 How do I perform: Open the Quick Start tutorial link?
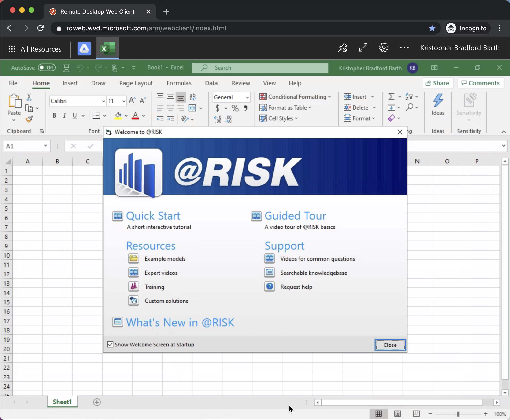click(x=153, y=216)
